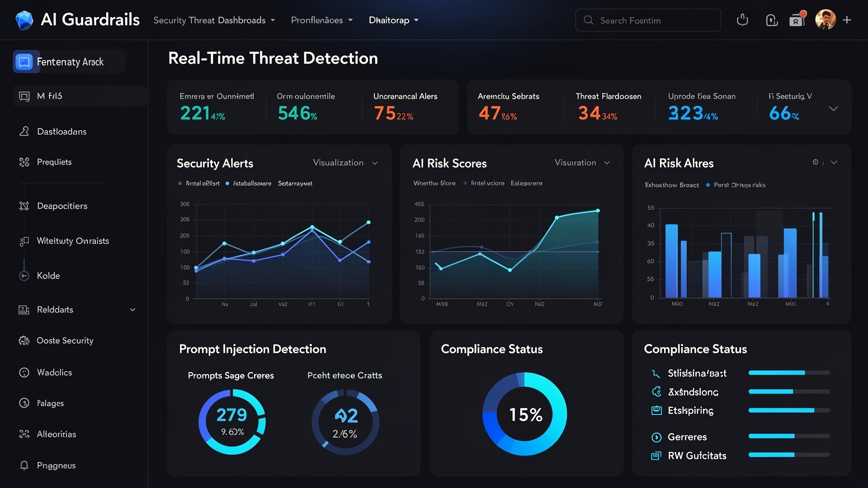This screenshot has height=488, width=868.
Task: Click the Wadolics alert icon
Action: (x=24, y=372)
